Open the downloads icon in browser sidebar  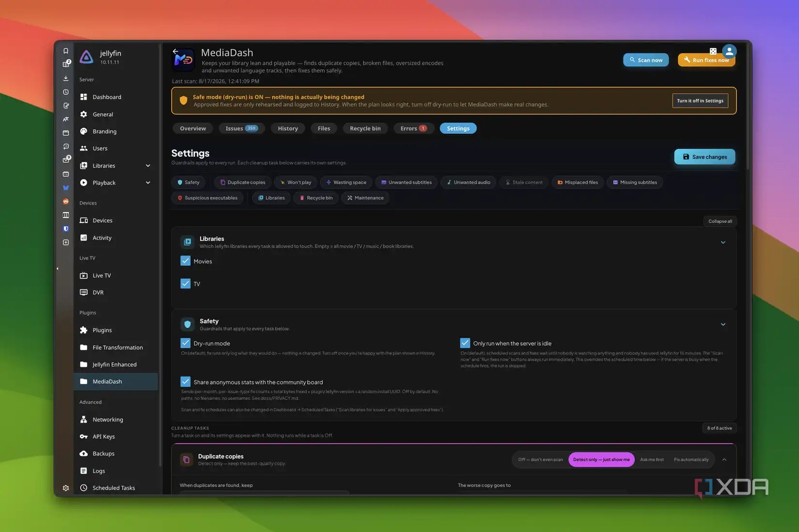click(x=65, y=78)
